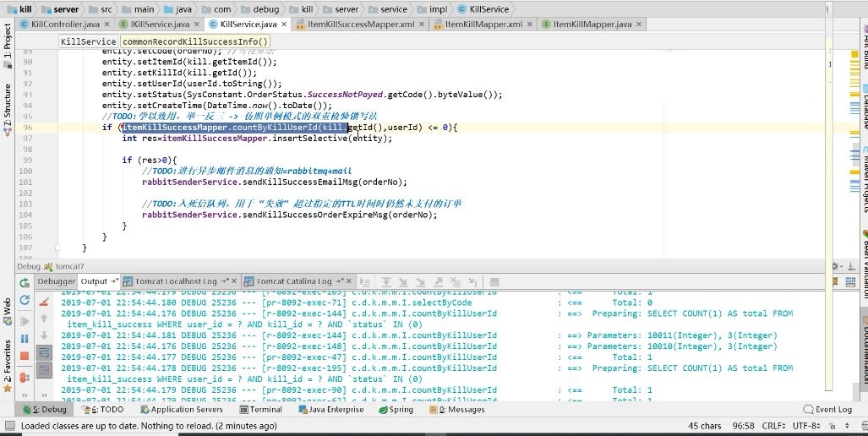Toggle the Favorites tool window

(x=8, y=365)
